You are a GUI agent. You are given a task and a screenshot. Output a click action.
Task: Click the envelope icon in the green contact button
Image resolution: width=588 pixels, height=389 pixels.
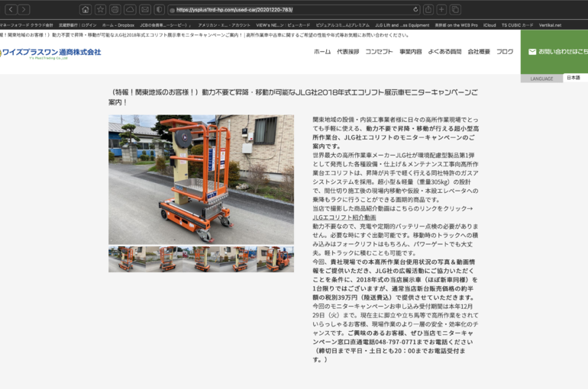click(532, 52)
